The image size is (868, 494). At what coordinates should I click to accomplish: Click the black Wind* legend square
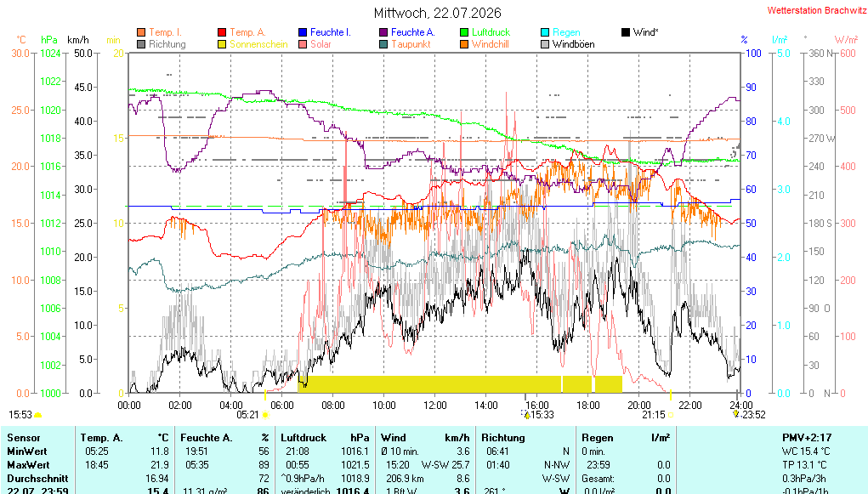pyautogui.click(x=626, y=32)
